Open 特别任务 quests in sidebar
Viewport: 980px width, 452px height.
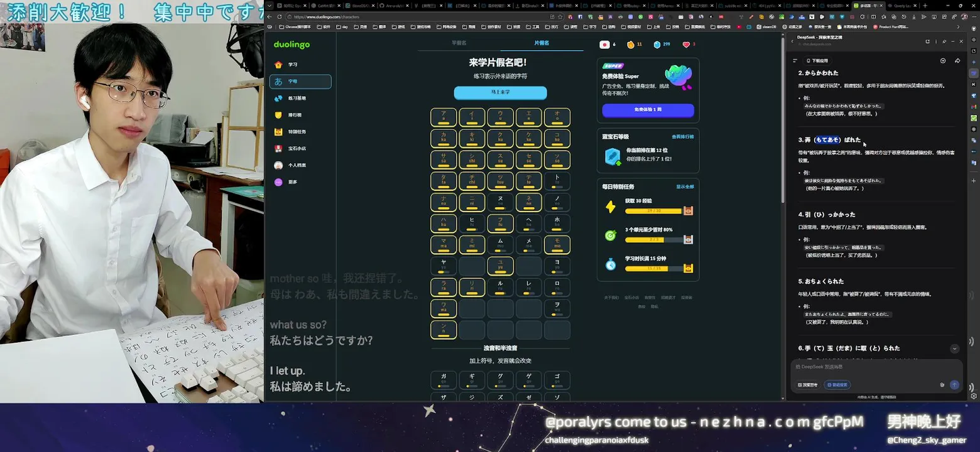[x=300, y=132]
